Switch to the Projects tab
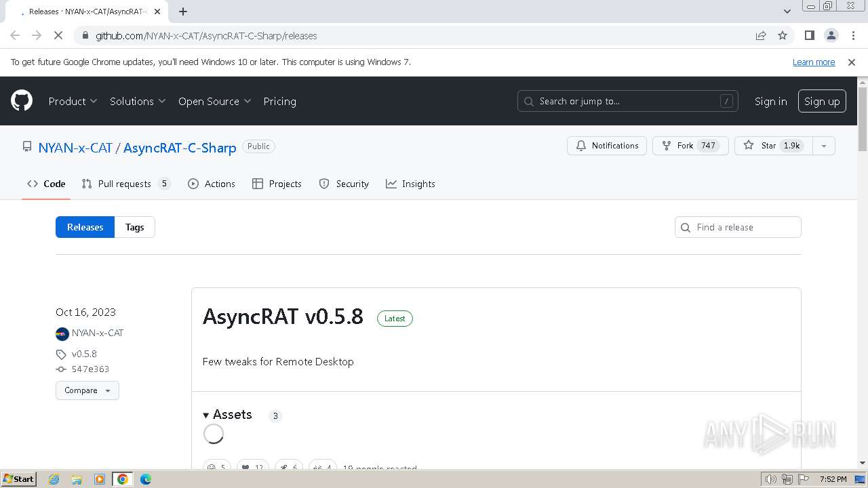868x488 pixels. click(x=277, y=184)
